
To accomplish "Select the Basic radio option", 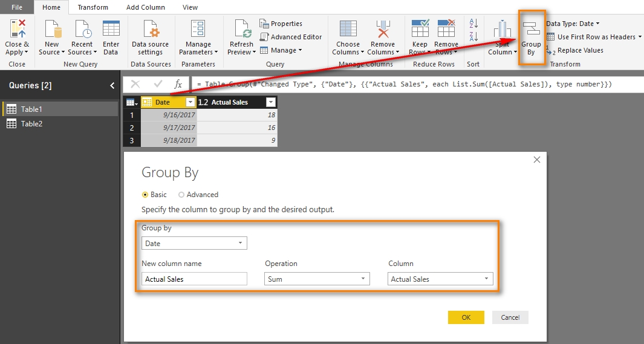I will pyautogui.click(x=145, y=195).
